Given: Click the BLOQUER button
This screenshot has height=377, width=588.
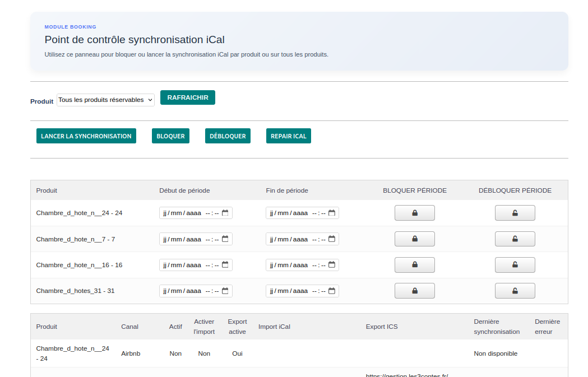Looking at the screenshot, I should (x=170, y=136).
